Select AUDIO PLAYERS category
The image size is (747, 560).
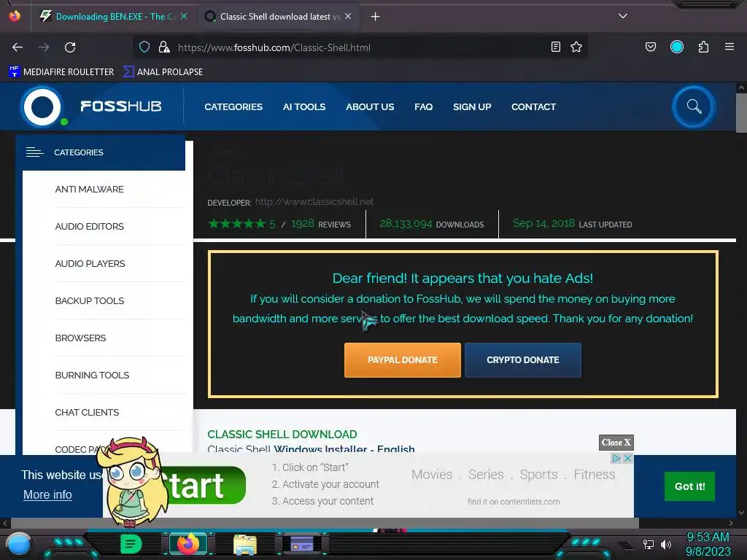coord(90,264)
